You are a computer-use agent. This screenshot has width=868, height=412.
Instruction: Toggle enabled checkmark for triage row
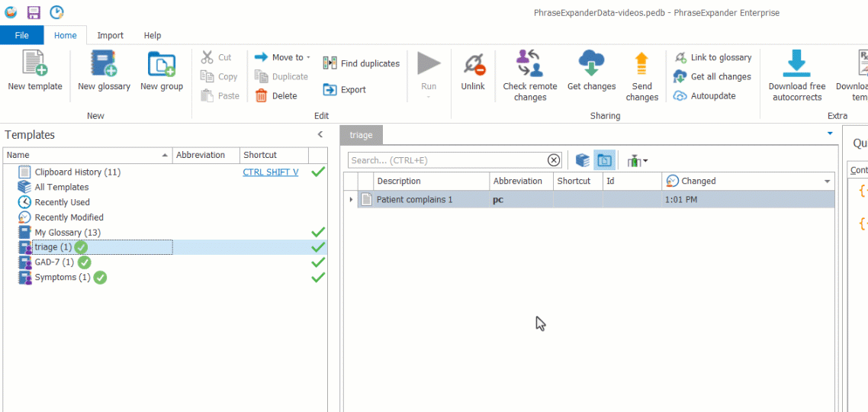click(318, 247)
